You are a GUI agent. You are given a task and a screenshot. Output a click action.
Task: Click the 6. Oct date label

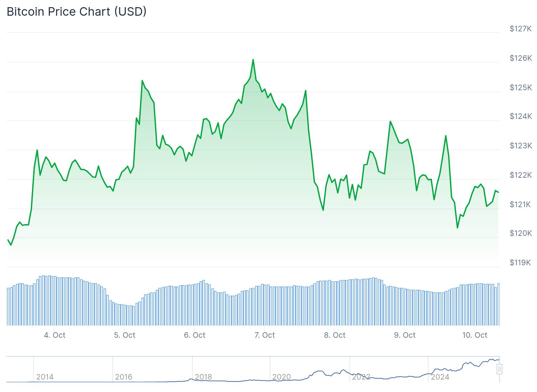(x=195, y=335)
